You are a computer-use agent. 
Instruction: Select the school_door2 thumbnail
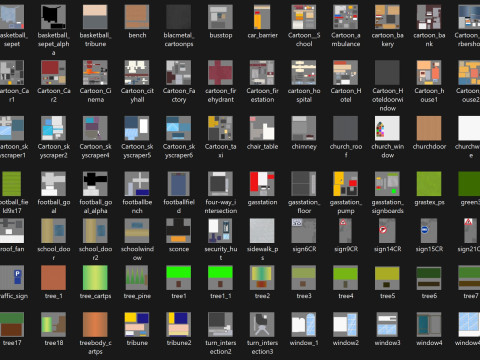pos(95,231)
